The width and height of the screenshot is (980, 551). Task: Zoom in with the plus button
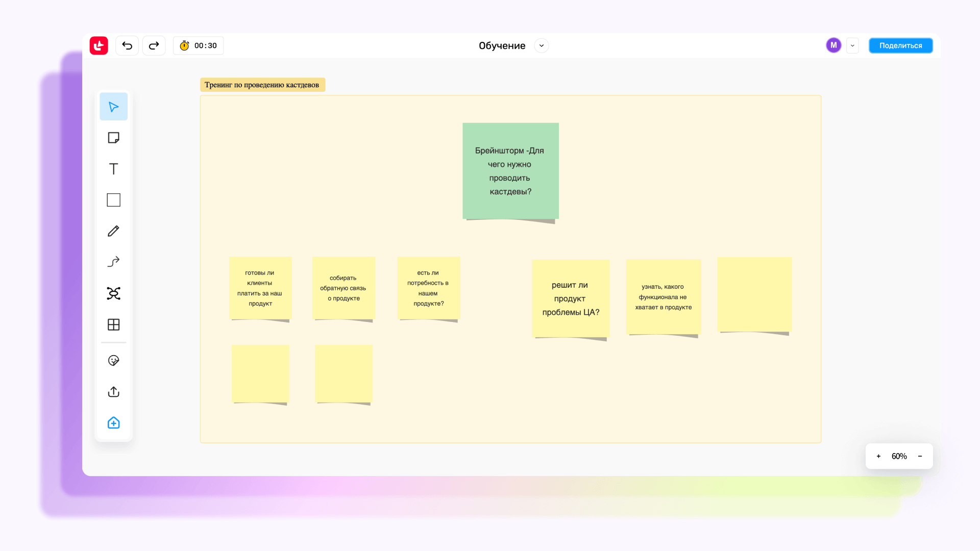[x=878, y=457]
